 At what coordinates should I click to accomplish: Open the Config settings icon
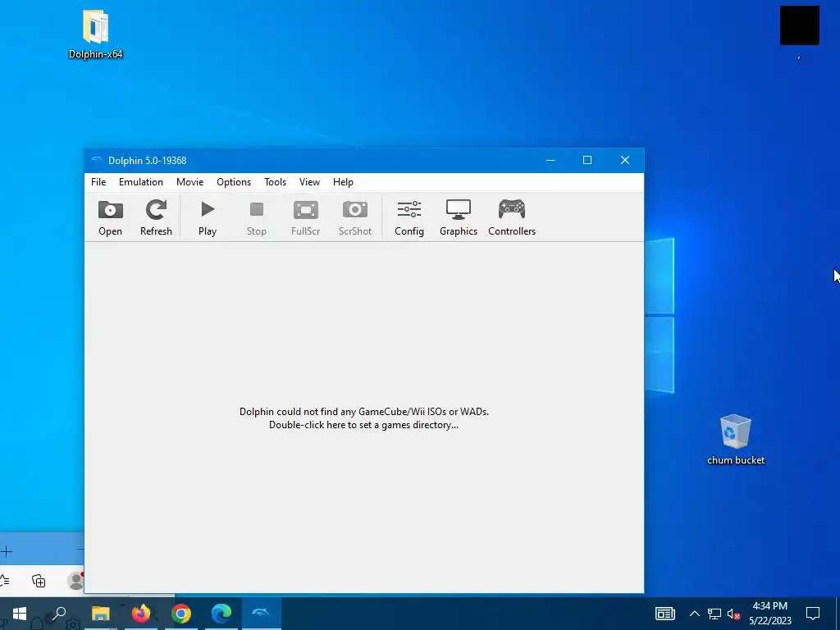[x=409, y=209]
